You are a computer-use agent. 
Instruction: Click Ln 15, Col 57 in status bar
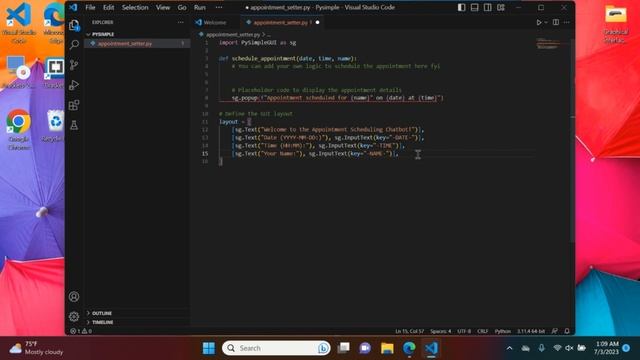[x=409, y=331]
